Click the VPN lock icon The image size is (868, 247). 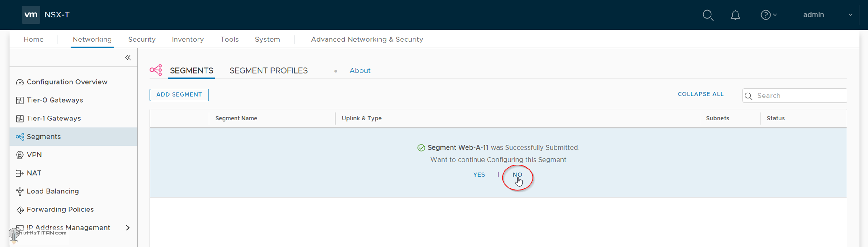pos(20,155)
